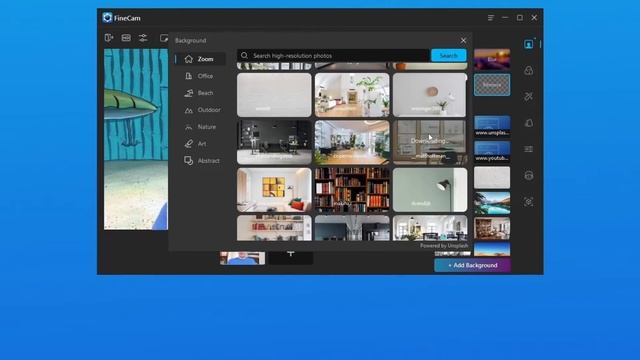Choose the white dining room photo in bottom row
Viewport: 640px width, 360px height.
point(430,228)
